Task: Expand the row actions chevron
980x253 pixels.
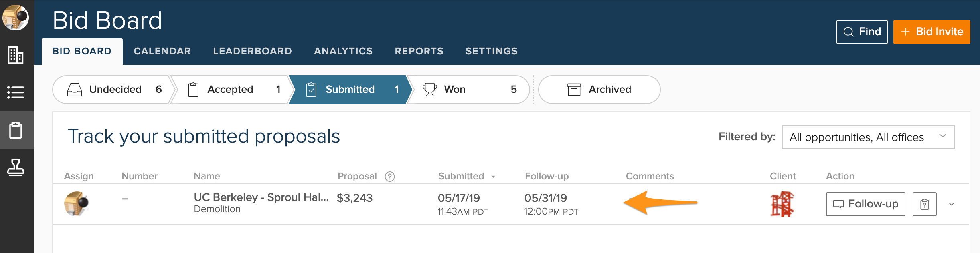Action: point(952,204)
